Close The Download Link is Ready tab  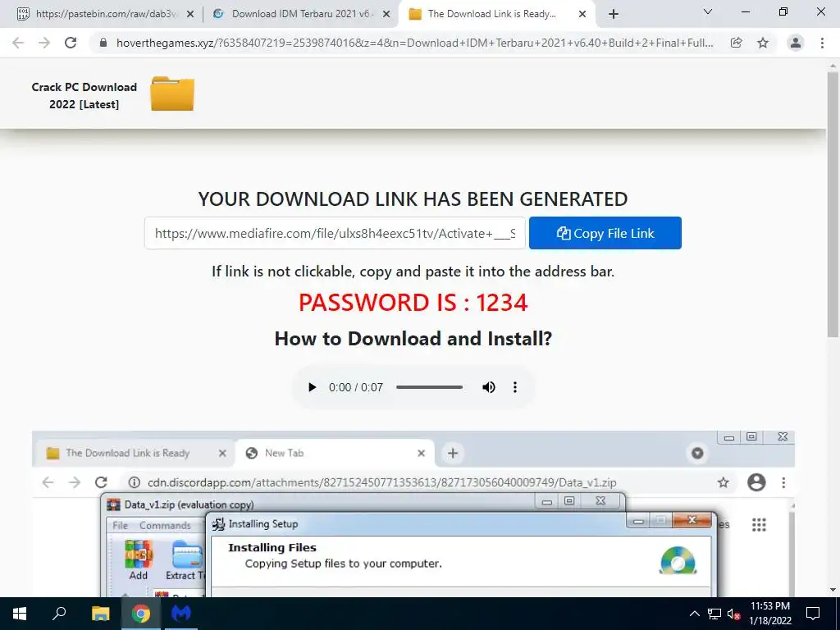pos(582,15)
